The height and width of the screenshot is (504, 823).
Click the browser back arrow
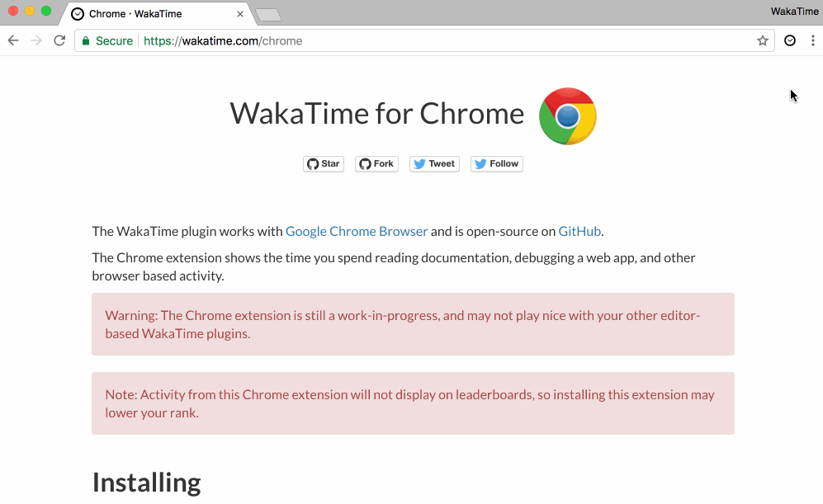tap(13, 40)
